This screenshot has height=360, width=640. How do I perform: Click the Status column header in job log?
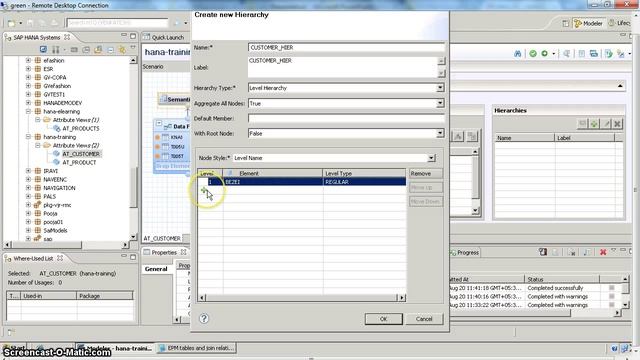(562, 279)
